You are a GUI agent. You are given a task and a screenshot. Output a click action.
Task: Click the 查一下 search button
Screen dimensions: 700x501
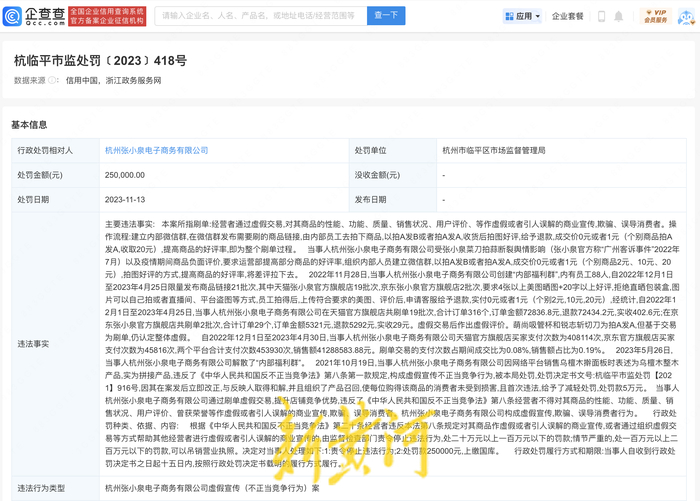point(385,16)
